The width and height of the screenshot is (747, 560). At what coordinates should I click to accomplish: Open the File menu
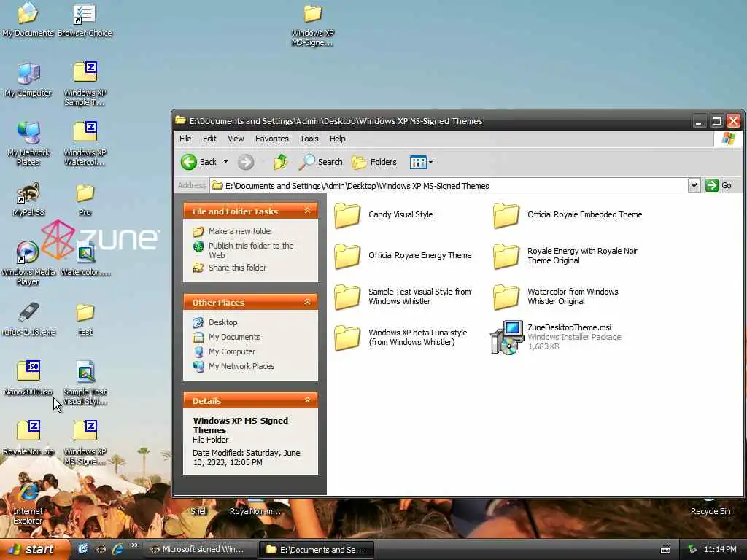185,139
